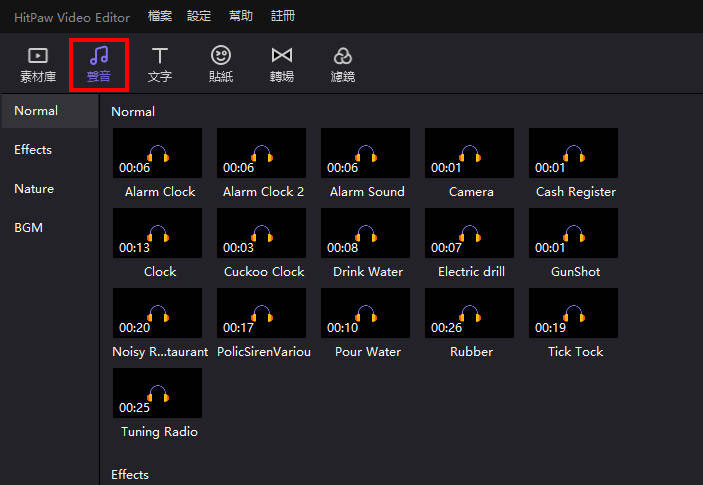Open the 幫助 menu

[241, 17]
